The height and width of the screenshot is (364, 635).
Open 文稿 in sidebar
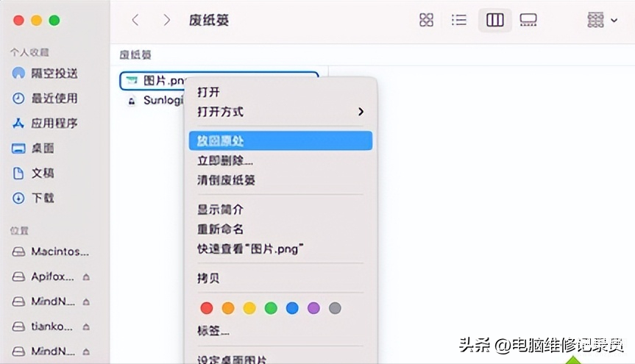pyautogui.click(x=33, y=174)
